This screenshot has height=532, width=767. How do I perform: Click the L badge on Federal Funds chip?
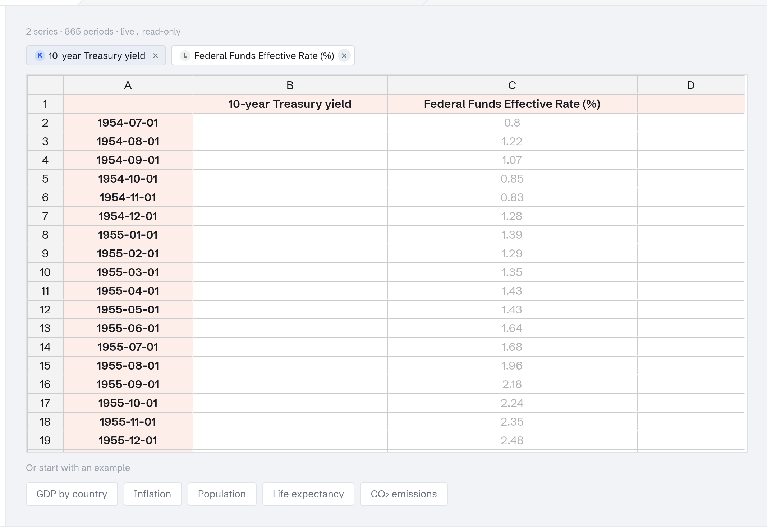coord(185,56)
